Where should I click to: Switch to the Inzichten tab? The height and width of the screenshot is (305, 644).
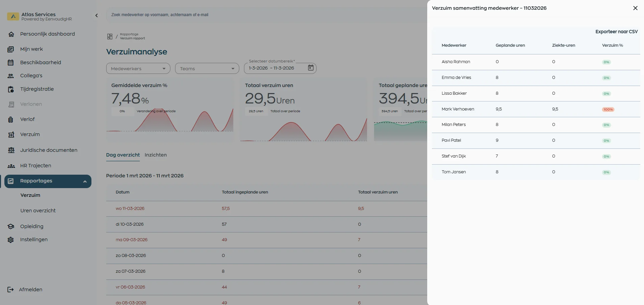[x=155, y=155]
